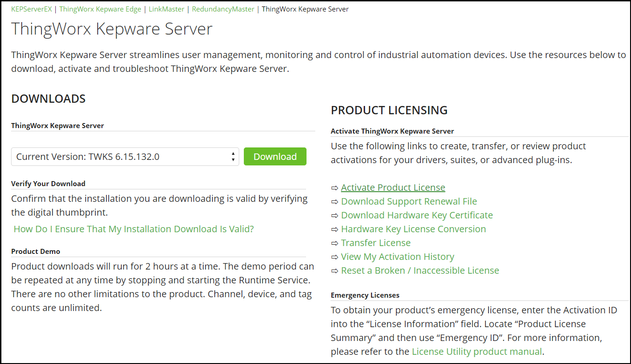Open the Current Version TWKS 6.15.132.0 dropdown
The height and width of the screenshot is (364, 631).
click(x=125, y=157)
